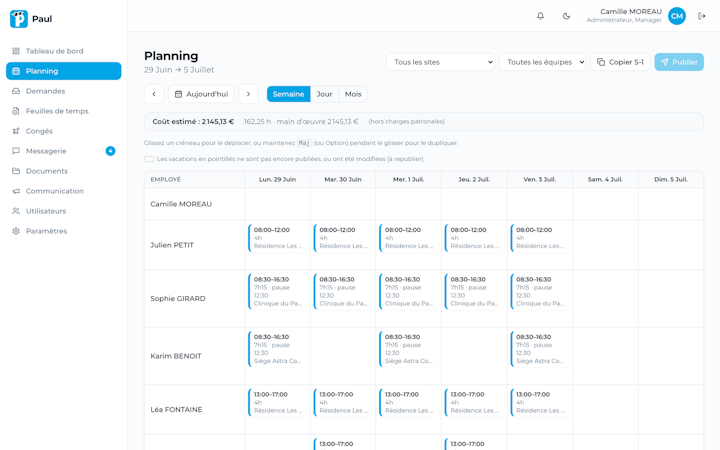Switch to Jour view
The height and width of the screenshot is (450, 720).
[x=324, y=94]
